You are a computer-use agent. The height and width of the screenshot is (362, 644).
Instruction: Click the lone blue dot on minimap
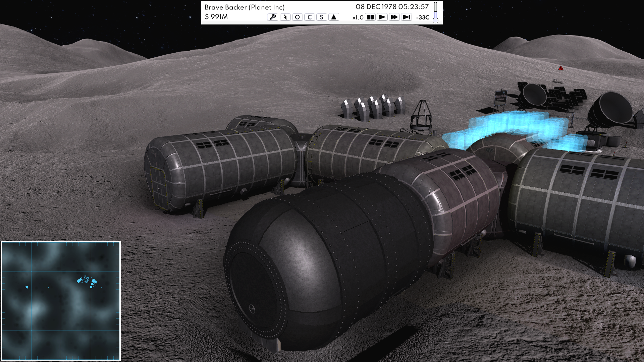[x=27, y=287]
